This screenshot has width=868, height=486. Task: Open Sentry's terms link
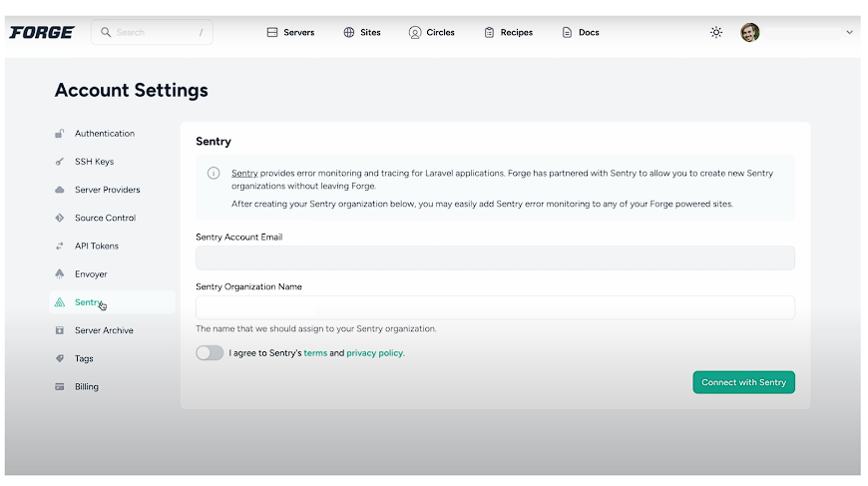pos(315,353)
